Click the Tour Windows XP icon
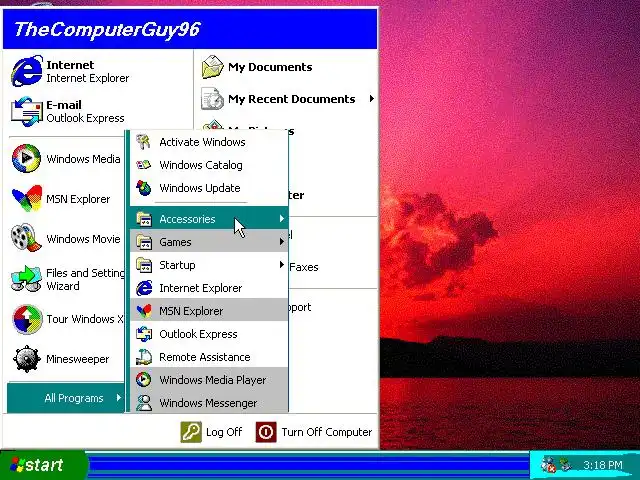The width and height of the screenshot is (640, 480). (x=27, y=319)
